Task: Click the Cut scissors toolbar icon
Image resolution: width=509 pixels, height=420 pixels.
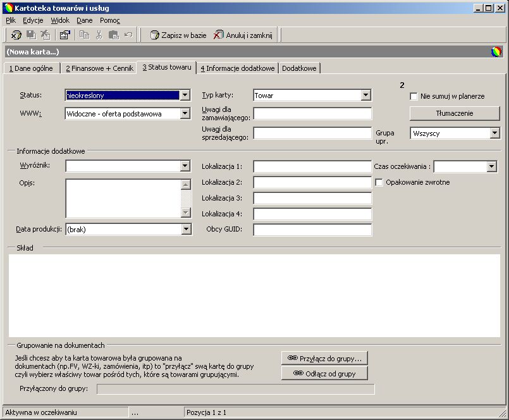Action: (99, 35)
